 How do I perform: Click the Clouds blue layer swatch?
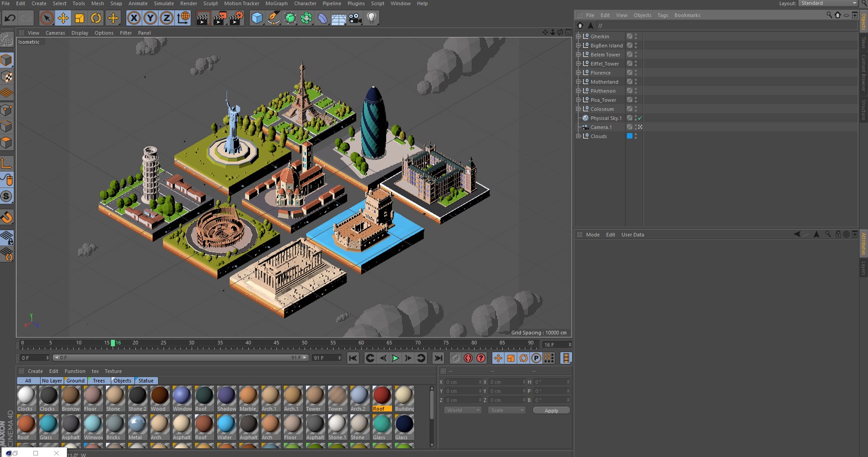tap(629, 136)
